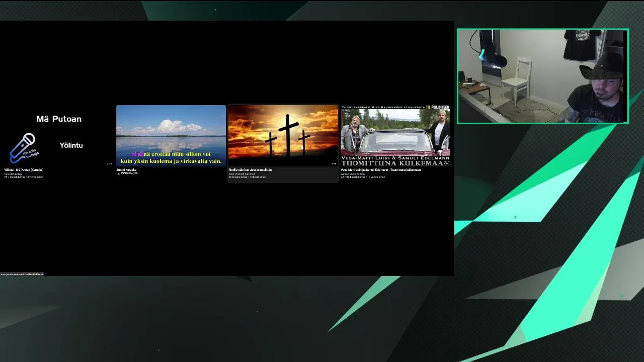This screenshot has height=362, width=644.
Task: Click the title 'Ristille näin kun Jeesus naulittiin'
Action: tap(250, 170)
